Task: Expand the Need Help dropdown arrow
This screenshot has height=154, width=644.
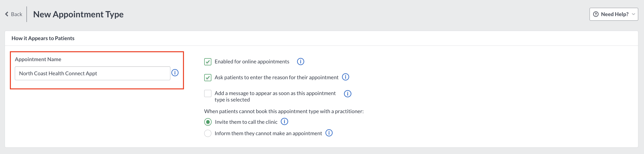Action: [633, 14]
